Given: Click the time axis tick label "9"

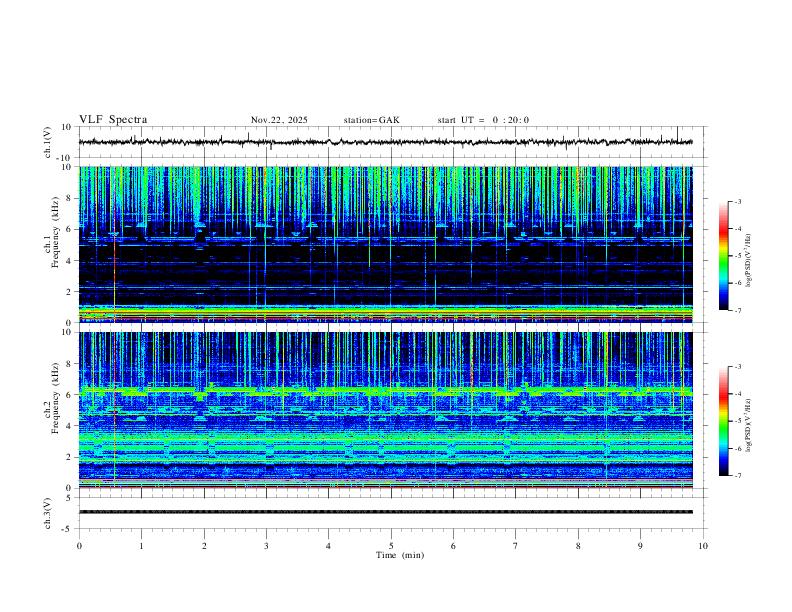Looking at the screenshot, I should click(640, 546).
